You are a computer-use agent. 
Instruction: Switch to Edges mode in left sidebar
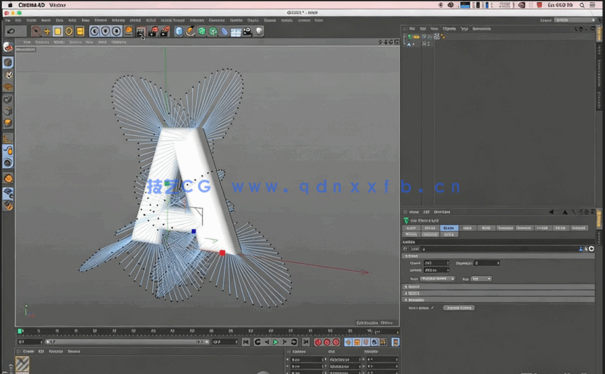tap(8, 111)
